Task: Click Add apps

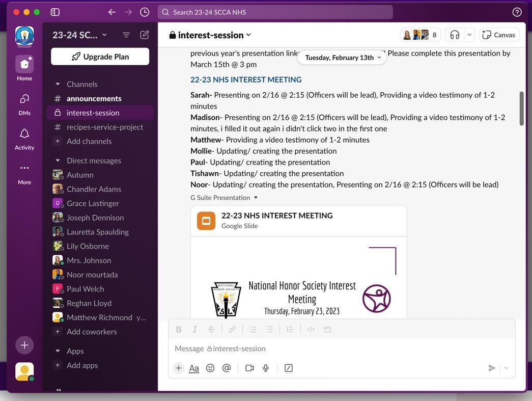Action: 100,365
